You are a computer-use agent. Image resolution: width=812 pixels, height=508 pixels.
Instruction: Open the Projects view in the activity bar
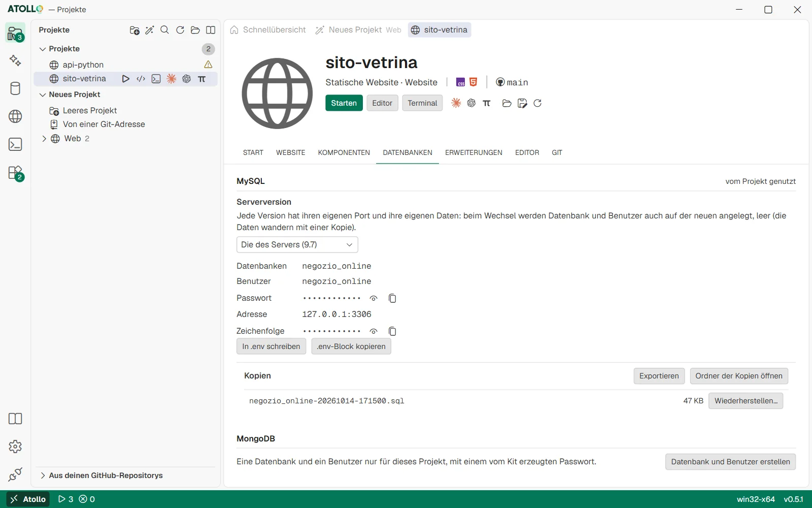click(15, 33)
